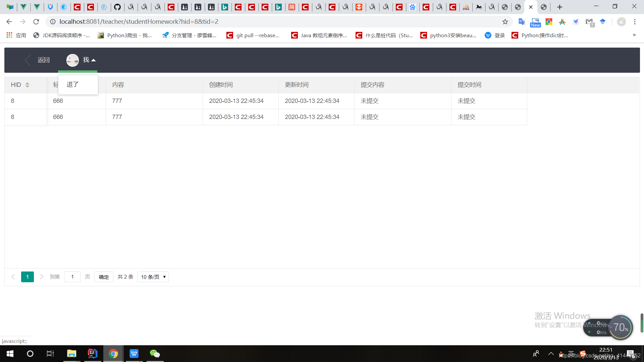
Task: Open the Google Translate extension
Action: (x=522, y=21)
